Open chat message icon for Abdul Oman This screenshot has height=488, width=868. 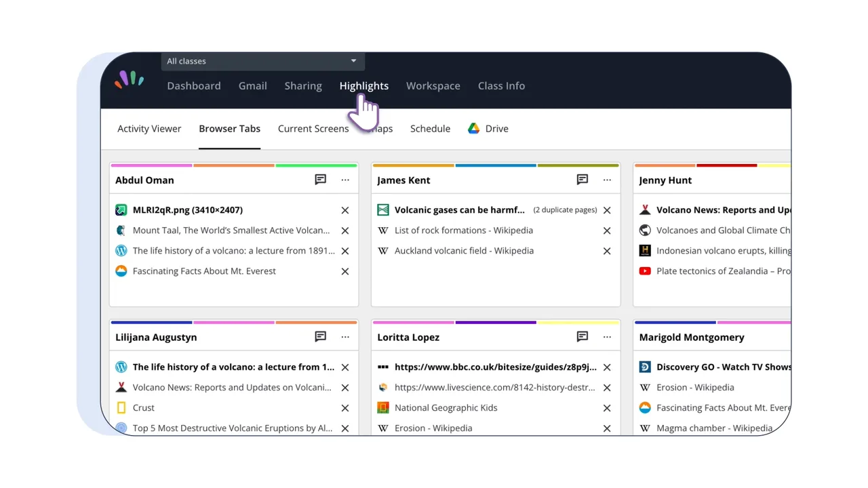pos(321,180)
